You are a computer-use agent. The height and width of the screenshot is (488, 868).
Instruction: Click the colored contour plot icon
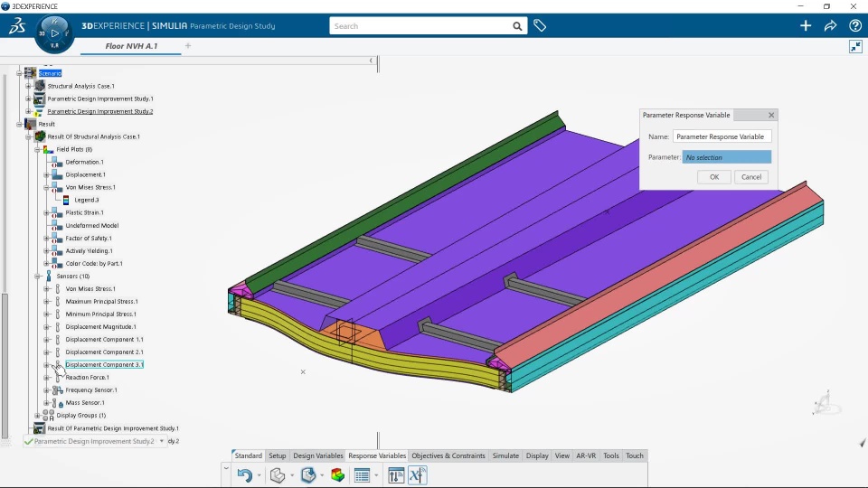tap(337, 475)
